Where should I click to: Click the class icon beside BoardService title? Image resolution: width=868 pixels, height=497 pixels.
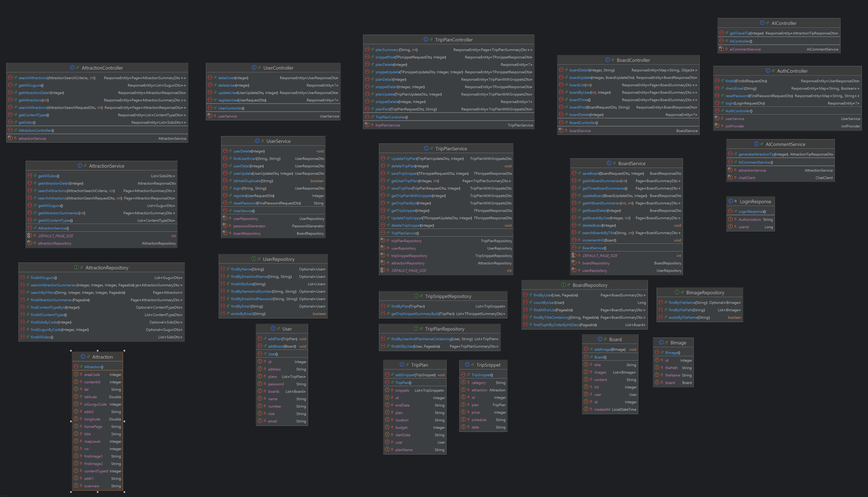click(x=609, y=163)
